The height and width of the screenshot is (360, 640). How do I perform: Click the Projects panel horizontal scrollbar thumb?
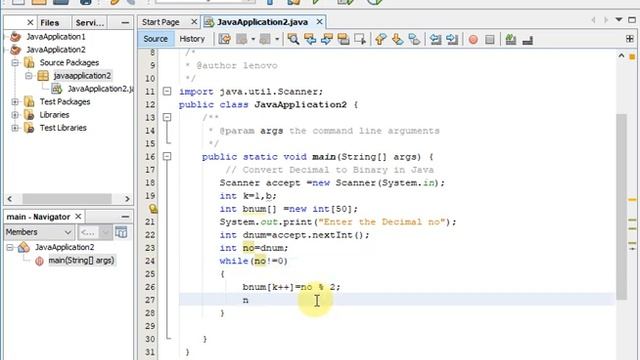coord(67,199)
